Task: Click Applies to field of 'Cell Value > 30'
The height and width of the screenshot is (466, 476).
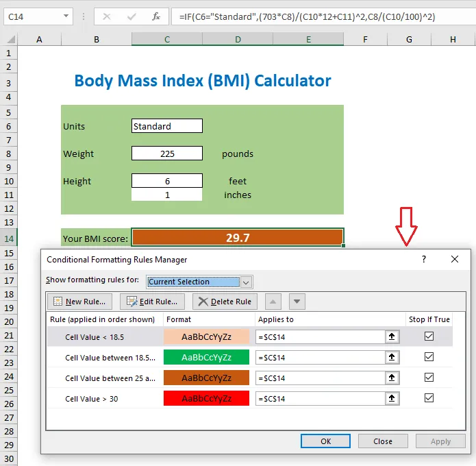Action: [x=321, y=398]
